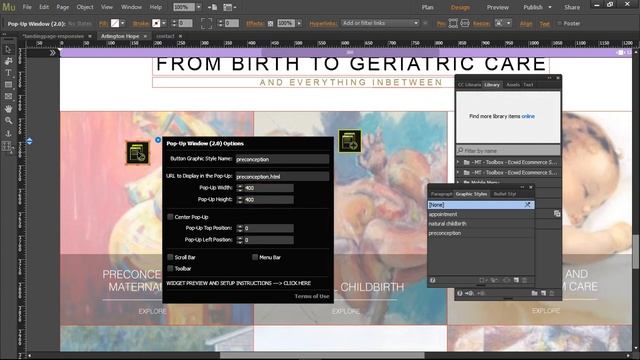Open the zoom level dropdown arrow

click(198, 7)
